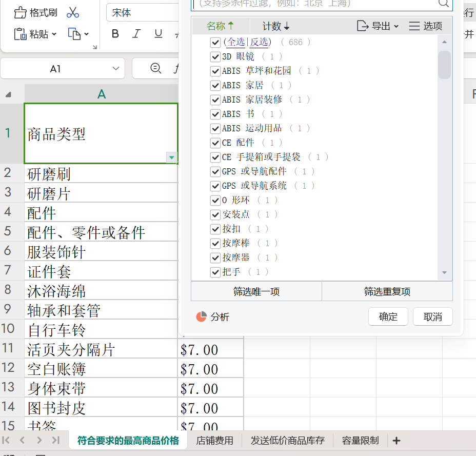Viewport: 476px width, 456px height.
Task: Click 筛选重复项 filter duplicates button
Action: [387, 291]
